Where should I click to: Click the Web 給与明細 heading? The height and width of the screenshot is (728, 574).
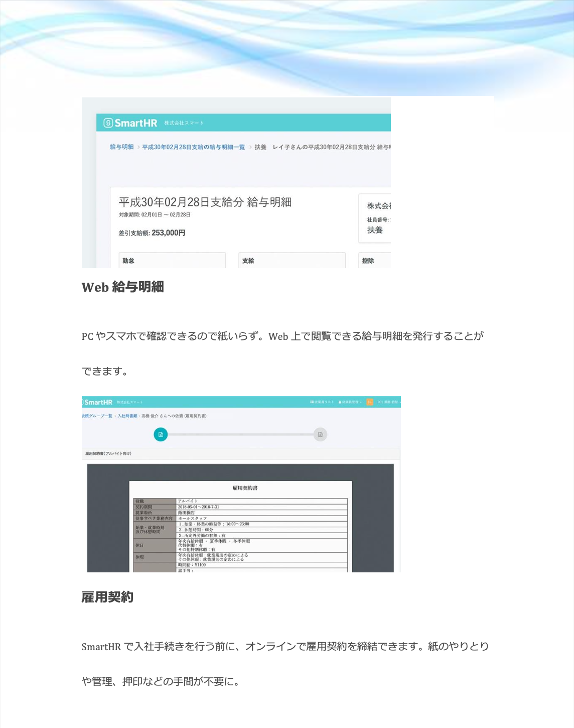point(123,287)
